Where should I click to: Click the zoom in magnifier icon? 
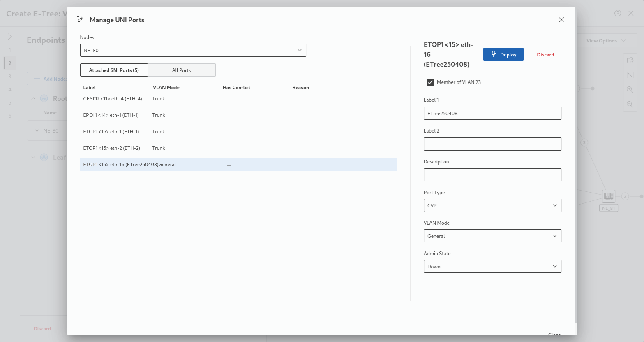pyautogui.click(x=630, y=89)
